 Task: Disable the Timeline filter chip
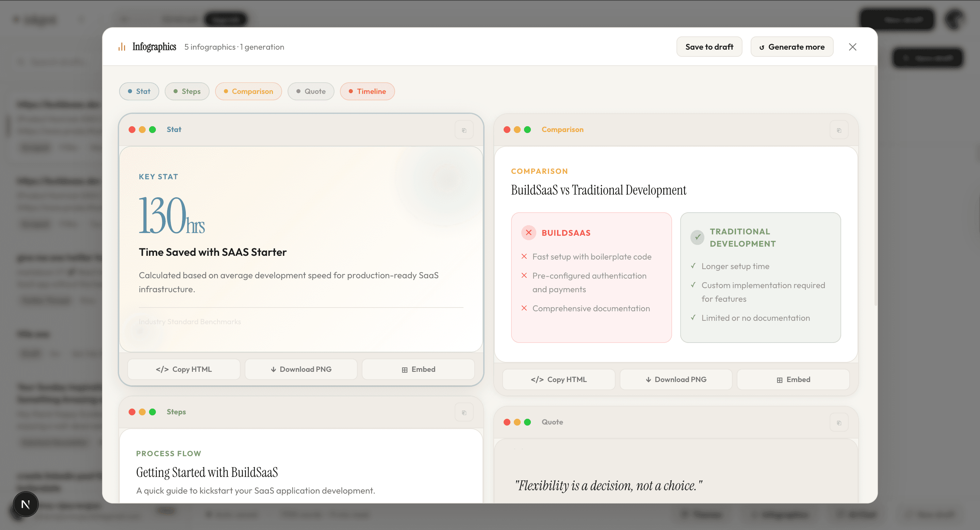pyautogui.click(x=367, y=91)
